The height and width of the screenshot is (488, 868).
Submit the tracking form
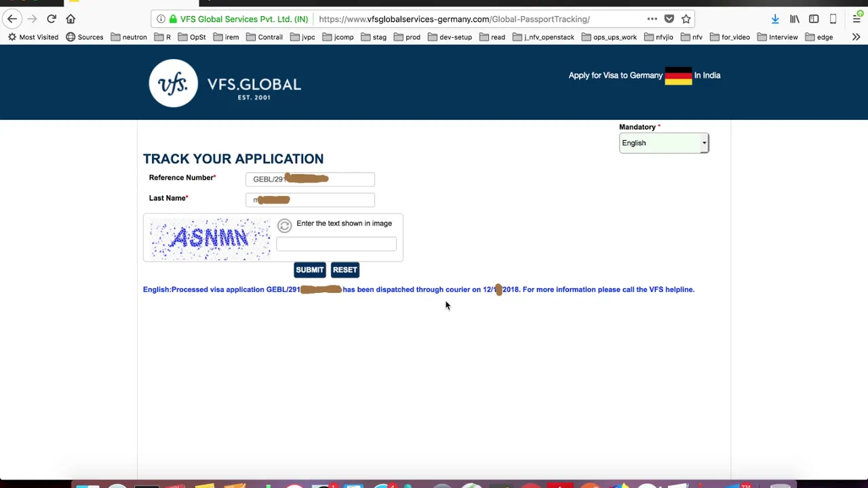pos(310,270)
